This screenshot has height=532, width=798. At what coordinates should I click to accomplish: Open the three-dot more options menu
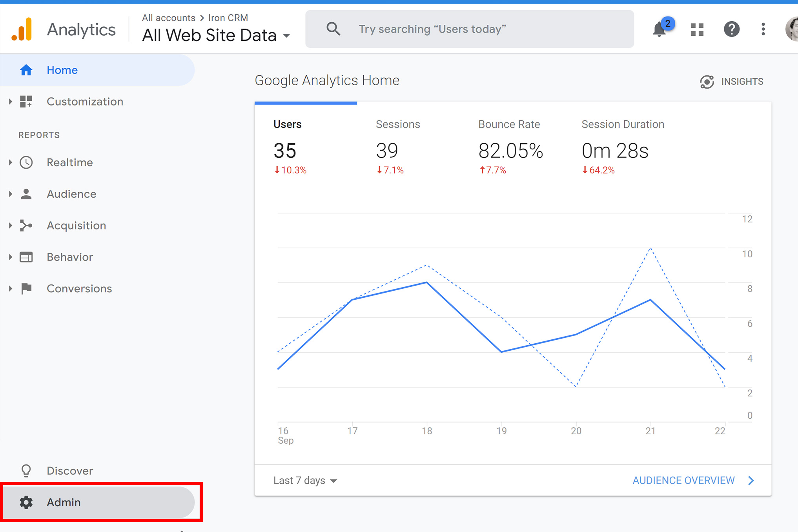pyautogui.click(x=763, y=29)
